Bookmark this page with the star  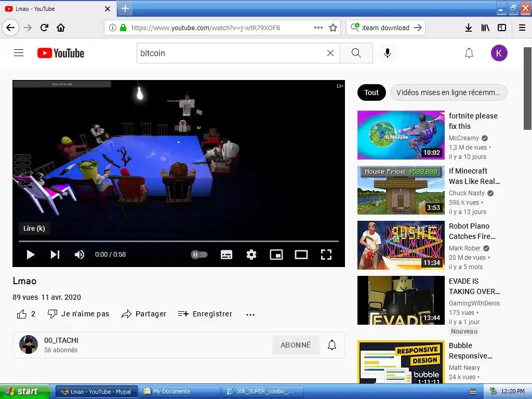(333, 28)
